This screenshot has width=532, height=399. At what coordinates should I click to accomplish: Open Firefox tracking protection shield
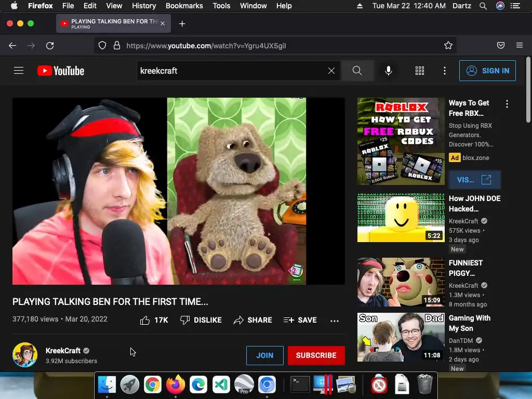(x=102, y=46)
